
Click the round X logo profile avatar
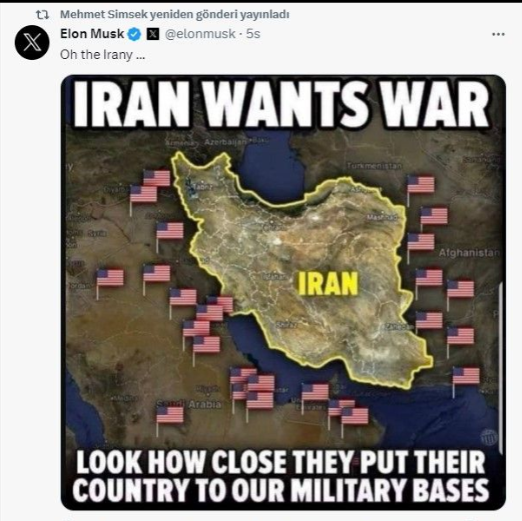[32, 43]
